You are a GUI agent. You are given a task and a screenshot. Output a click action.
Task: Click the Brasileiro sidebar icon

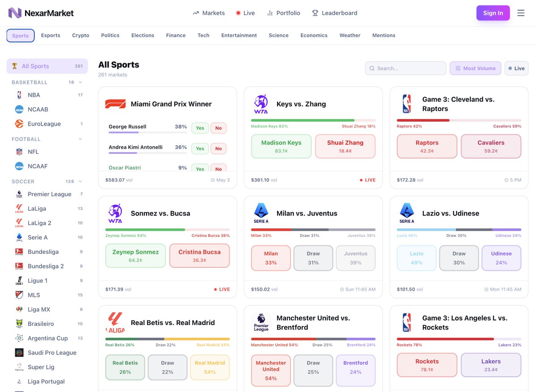19,324
